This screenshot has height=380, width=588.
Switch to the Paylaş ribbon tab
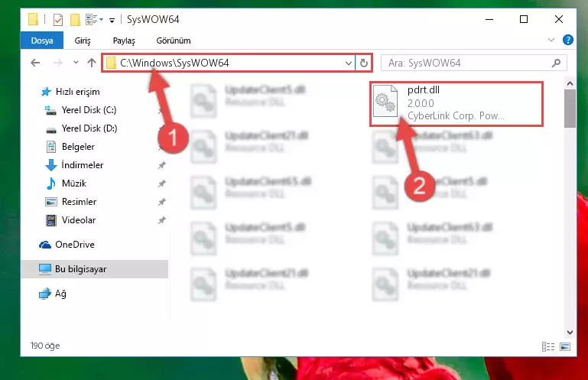click(x=124, y=41)
